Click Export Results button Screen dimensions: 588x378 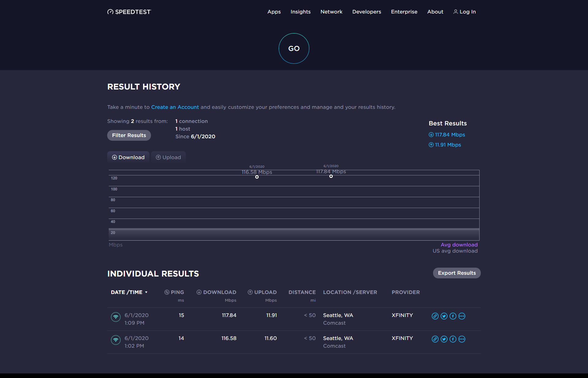[457, 273]
